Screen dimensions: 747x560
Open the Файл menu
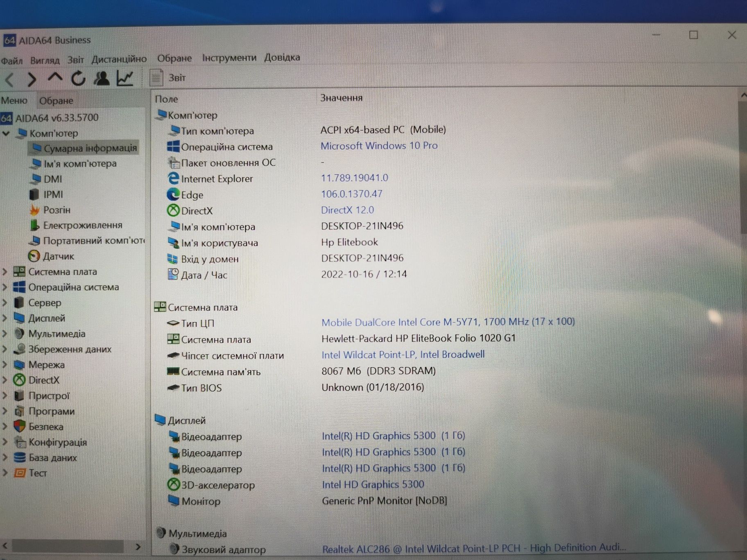tap(12, 61)
